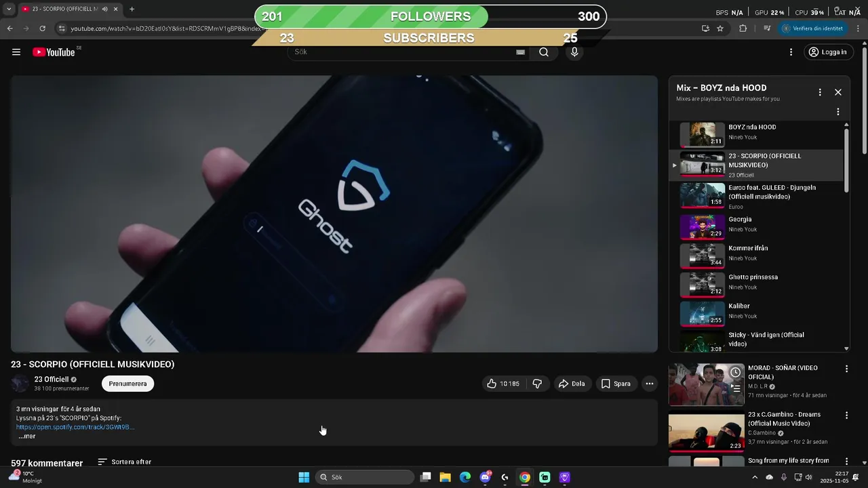Open the Sortera efter dropdown
Image resolution: width=868 pixels, height=488 pixels.
[x=124, y=462]
